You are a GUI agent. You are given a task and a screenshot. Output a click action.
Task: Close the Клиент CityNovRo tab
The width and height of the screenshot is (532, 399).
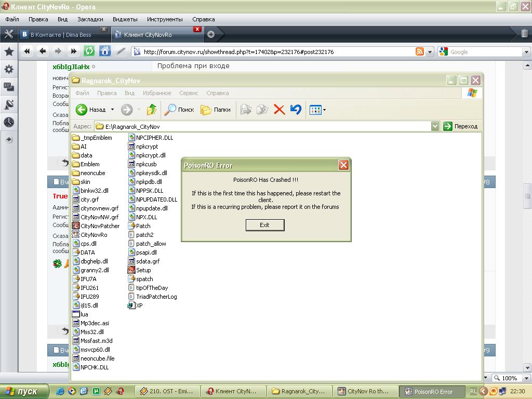tap(197, 29)
